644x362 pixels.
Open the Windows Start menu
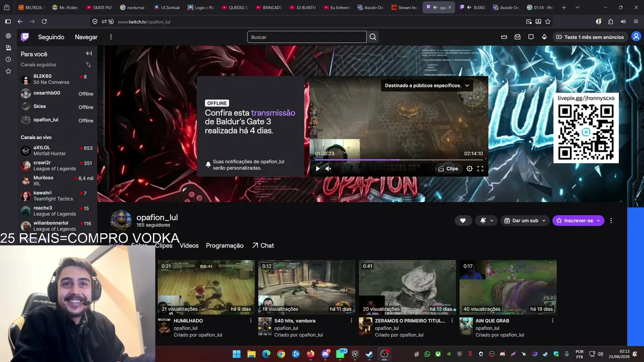click(237, 354)
